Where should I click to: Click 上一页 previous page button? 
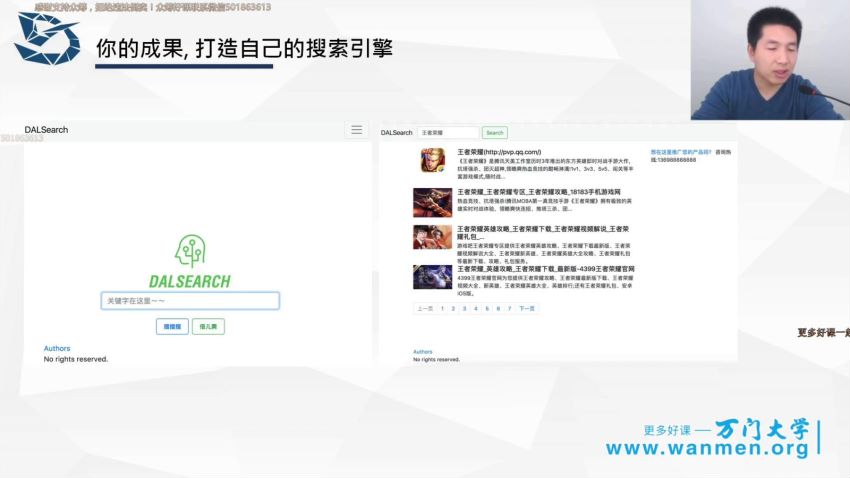[425, 309]
